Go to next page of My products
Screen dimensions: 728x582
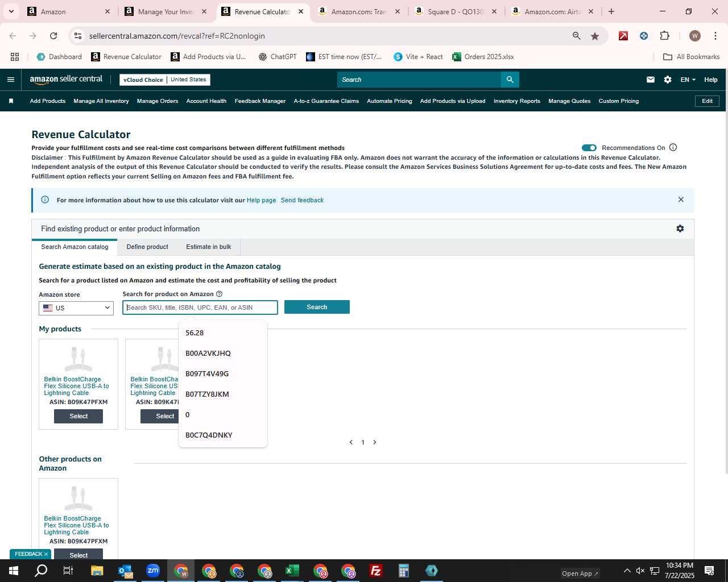click(x=374, y=442)
